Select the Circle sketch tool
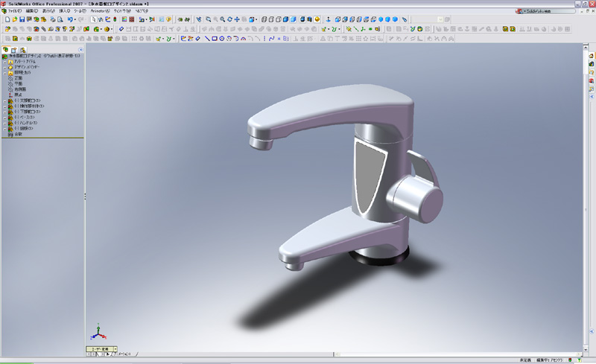The height and width of the screenshot is (364, 596). (223, 38)
